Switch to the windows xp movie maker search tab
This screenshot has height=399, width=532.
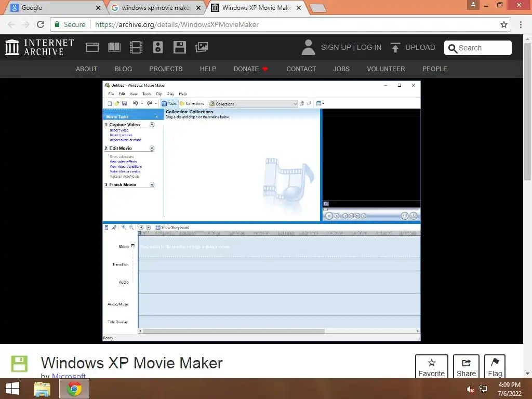[155, 7]
